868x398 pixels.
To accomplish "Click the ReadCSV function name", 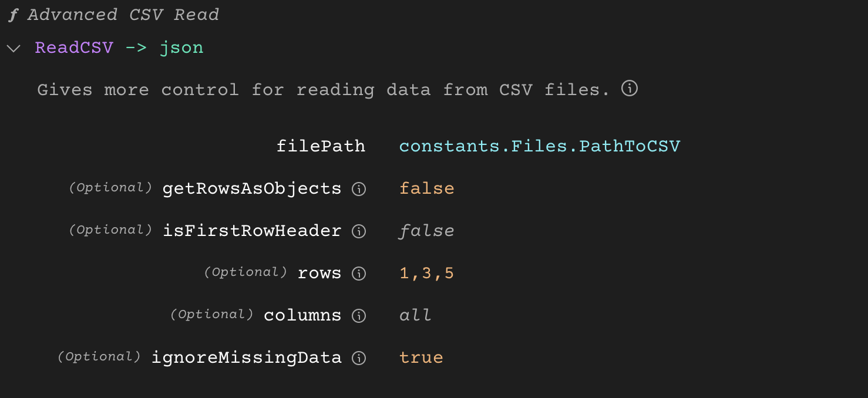I will point(74,48).
